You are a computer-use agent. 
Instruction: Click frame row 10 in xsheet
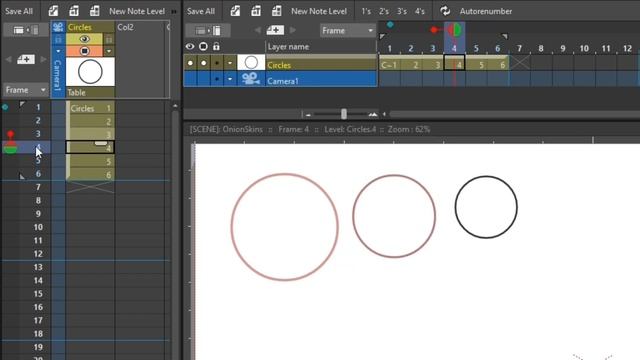click(38, 227)
